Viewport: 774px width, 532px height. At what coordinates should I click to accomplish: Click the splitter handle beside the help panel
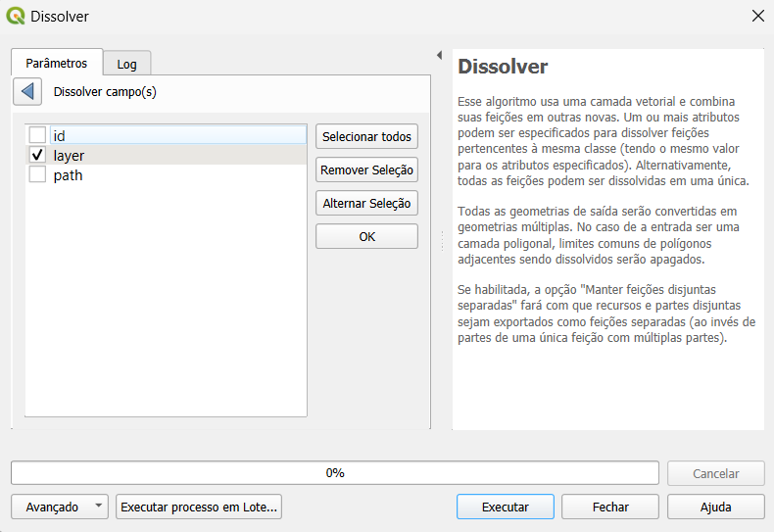(442, 241)
